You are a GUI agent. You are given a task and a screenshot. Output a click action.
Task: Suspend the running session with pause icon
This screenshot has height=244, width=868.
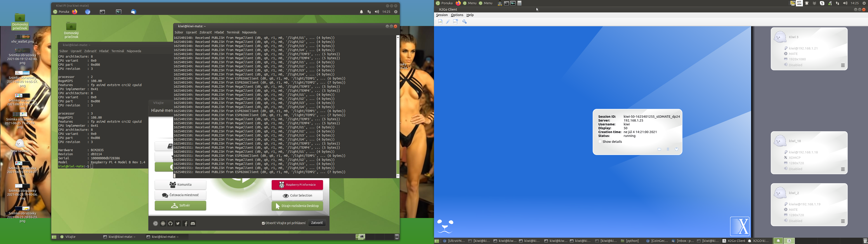coord(668,149)
